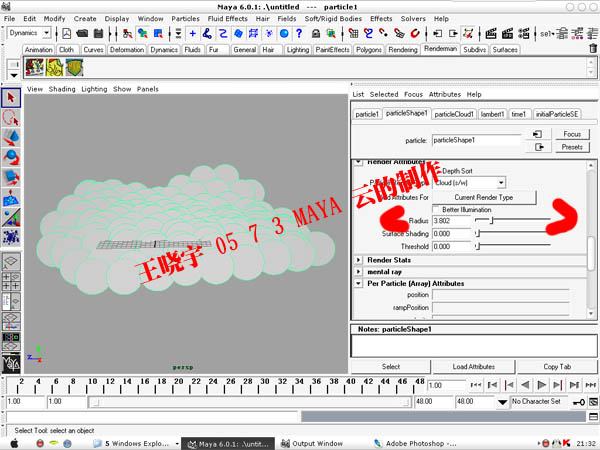Click the play forward button
Image resolution: width=600 pixels, height=450 pixels.
[541, 385]
